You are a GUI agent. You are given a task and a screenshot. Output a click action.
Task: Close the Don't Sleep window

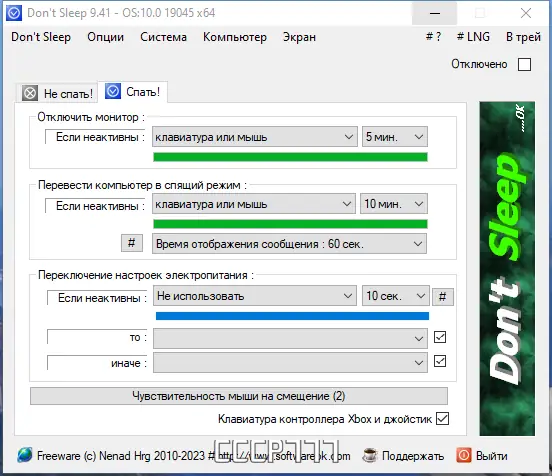point(526,13)
